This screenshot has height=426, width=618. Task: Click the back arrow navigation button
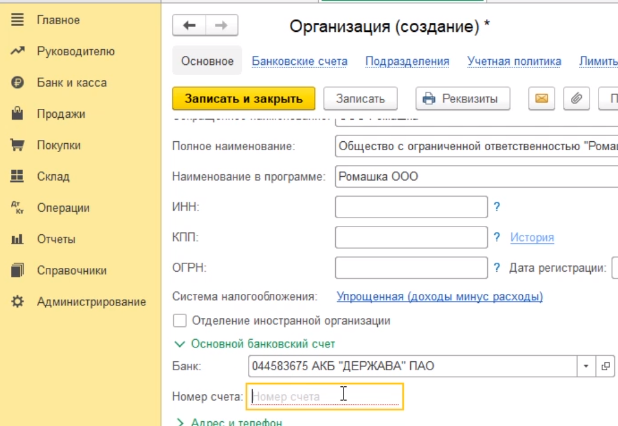(189, 26)
